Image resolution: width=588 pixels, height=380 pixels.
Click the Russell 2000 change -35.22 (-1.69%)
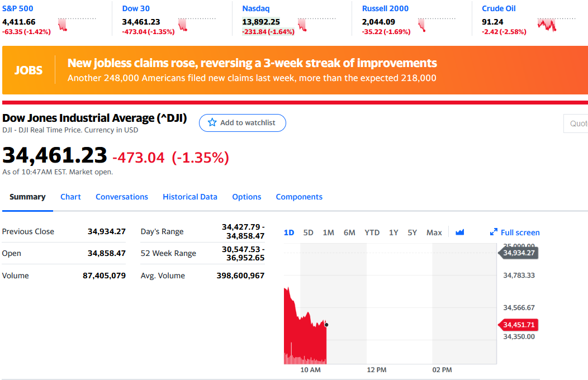(x=386, y=32)
